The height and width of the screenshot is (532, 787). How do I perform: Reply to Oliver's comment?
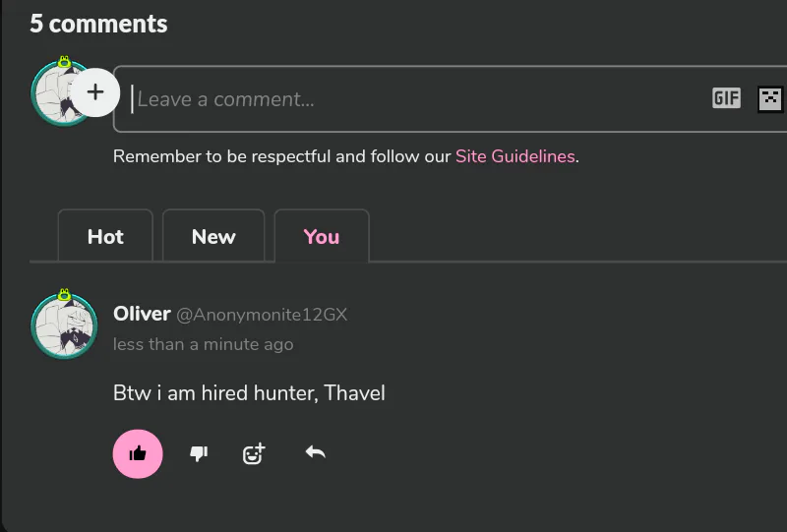tap(315, 453)
